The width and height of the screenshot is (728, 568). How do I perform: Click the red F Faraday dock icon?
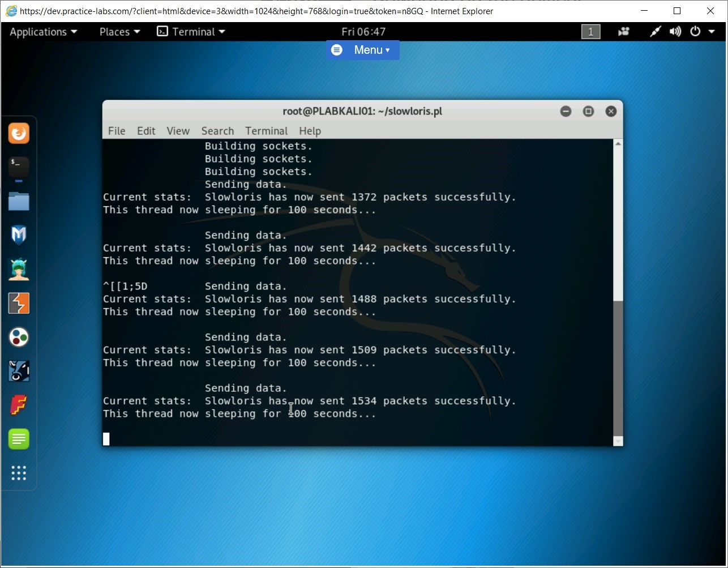pyautogui.click(x=19, y=405)
